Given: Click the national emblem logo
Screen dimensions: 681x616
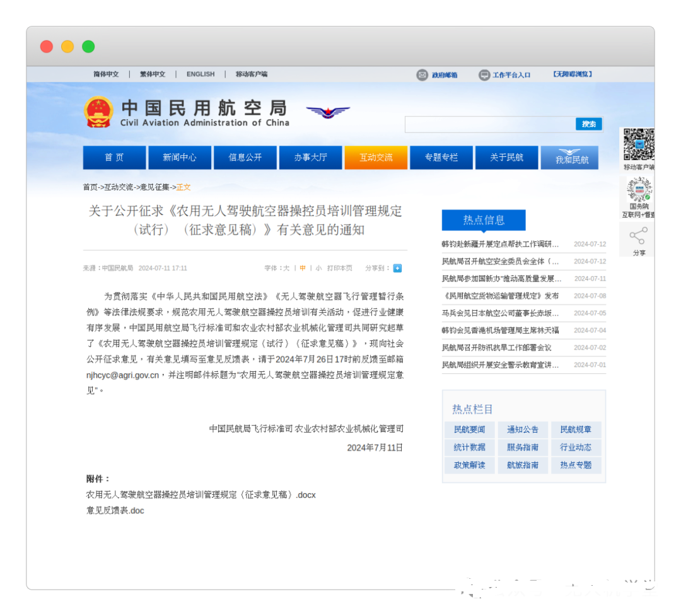Looking at the screenshot, I should point(99,112).
